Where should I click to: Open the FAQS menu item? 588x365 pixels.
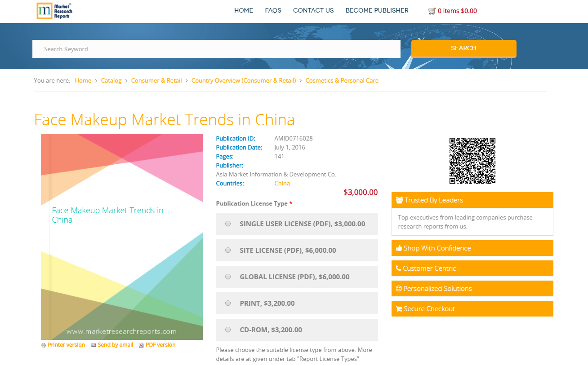click(x=273, y=10)
